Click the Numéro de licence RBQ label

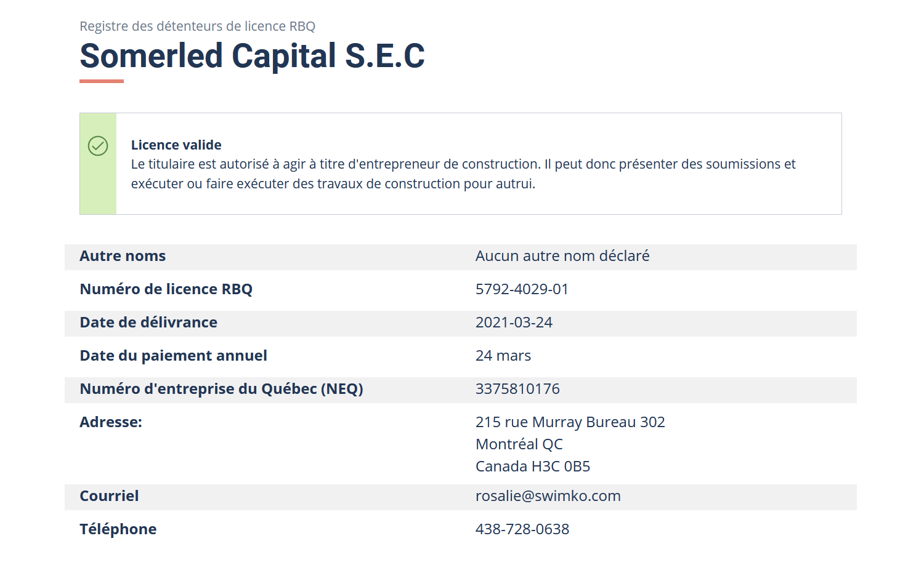pos(166,289)
